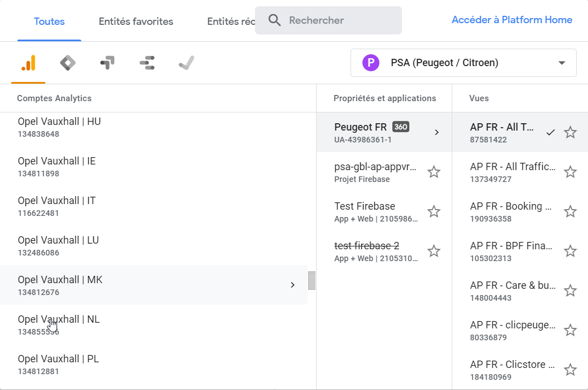The height and width of the screenshot is (390, 588).
Task: Open the Entités favorites tab
Action: point(136,21)
